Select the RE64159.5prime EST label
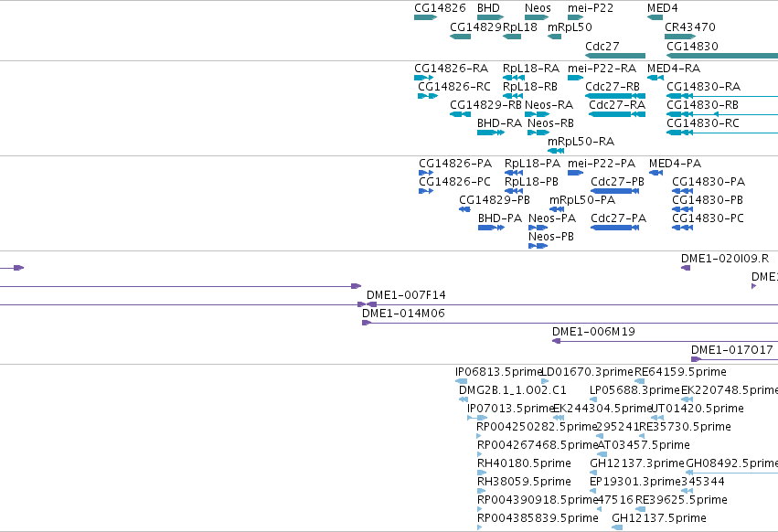This screenshot has width=778, height=532. (x=681, y=372)
